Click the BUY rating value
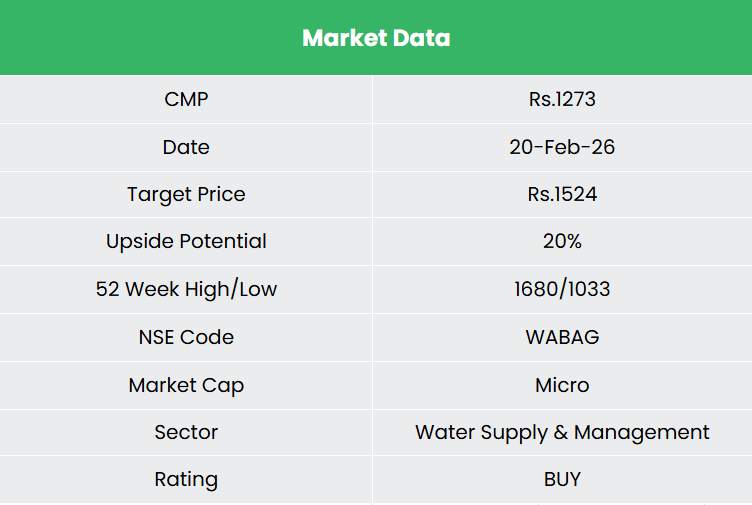752x505 pixels. (562, 479)
